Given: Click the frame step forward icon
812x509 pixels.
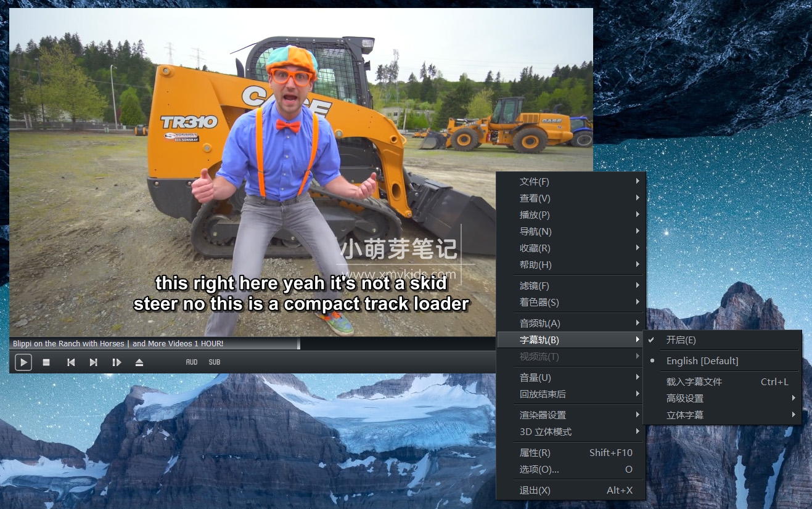Looking at the screenshot, I should pos(117,362).
